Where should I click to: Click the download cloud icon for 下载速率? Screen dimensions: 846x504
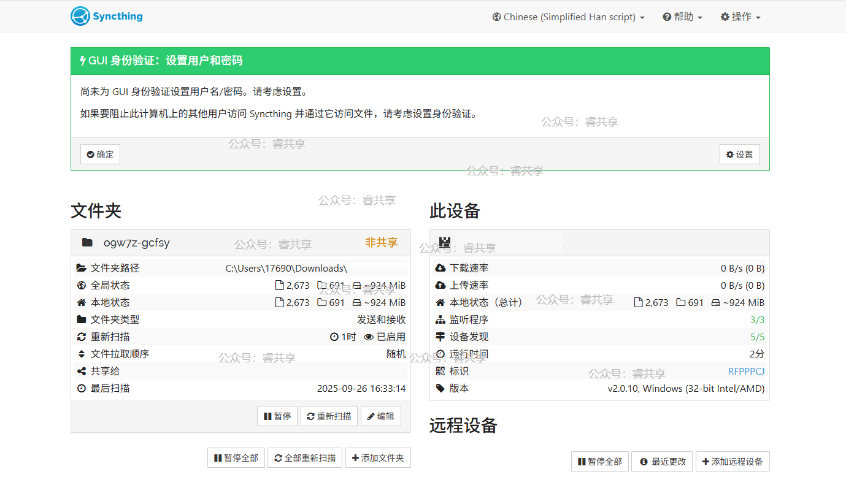440,268
